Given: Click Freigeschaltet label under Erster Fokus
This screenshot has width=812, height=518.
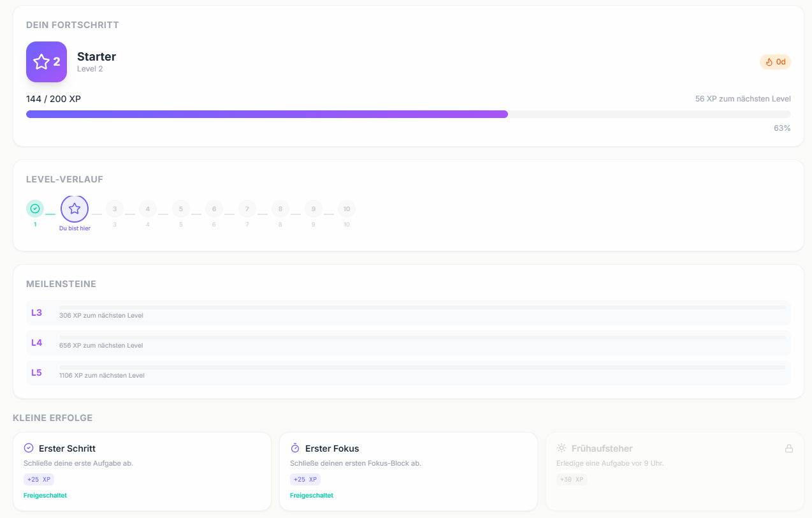Looking at the screenshot, I should 311,496.
